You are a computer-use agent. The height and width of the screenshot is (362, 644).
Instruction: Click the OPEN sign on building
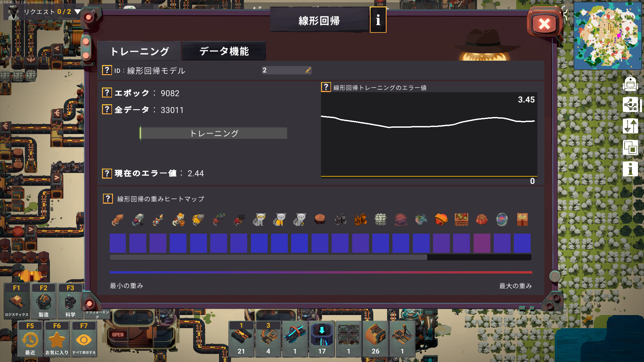click(118, 335)
